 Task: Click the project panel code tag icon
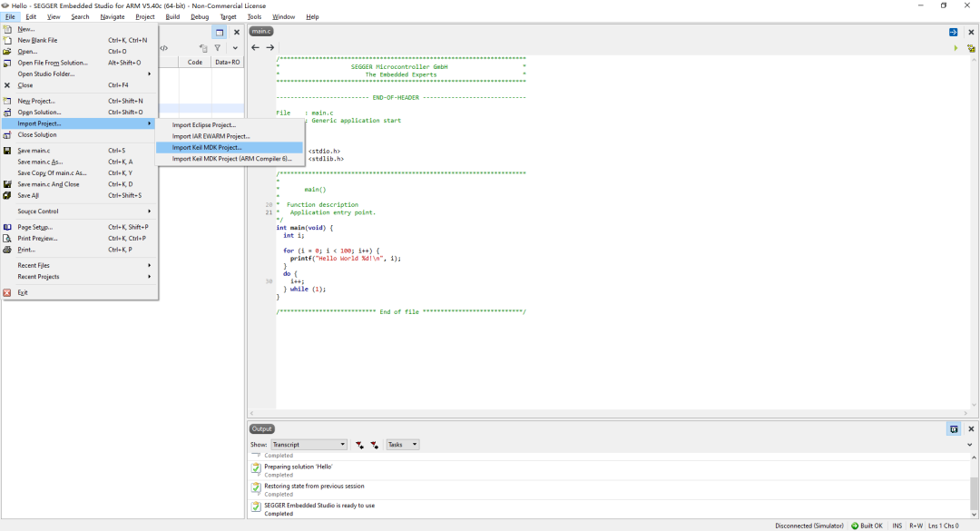(x=163, y=48)
